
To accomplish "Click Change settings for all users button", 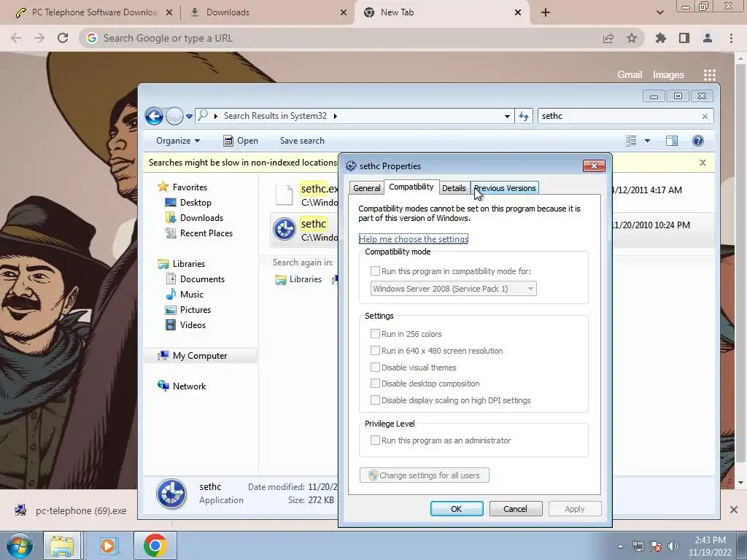I will [x=424, y=475].
